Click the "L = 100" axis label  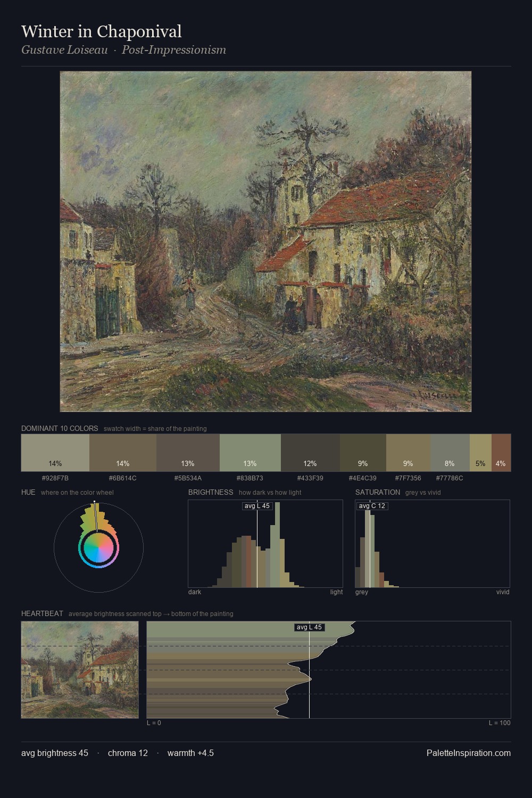point(500,722)
